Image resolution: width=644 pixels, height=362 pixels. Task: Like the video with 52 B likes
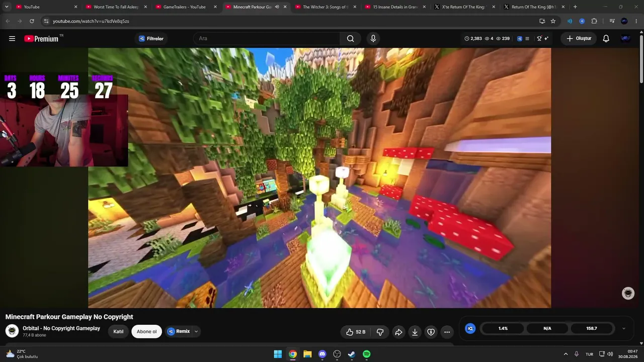356,332
